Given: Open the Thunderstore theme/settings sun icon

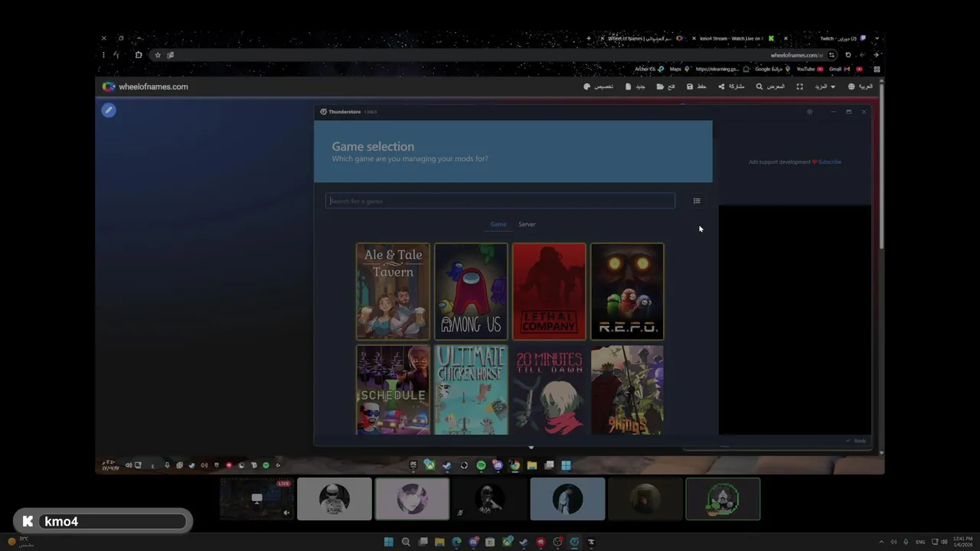Looking at the screenshot, I should click(810, 112).
